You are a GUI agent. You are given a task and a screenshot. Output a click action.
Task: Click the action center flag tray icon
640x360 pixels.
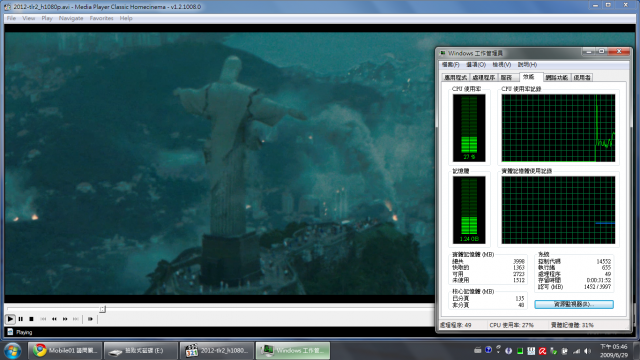[x=565, y=351]
